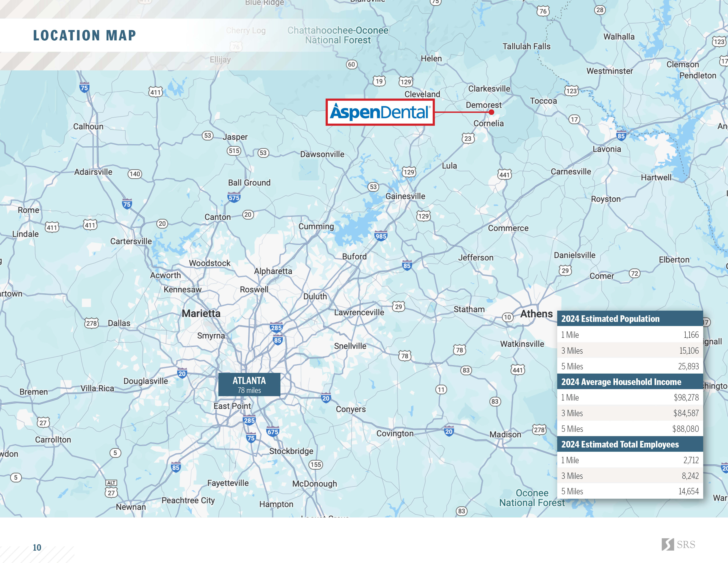The height and width of the screenshot is (563, 728).
Task: Click the Chattahoochee-Oconee National Forest label
Action: tap(338, 35)
